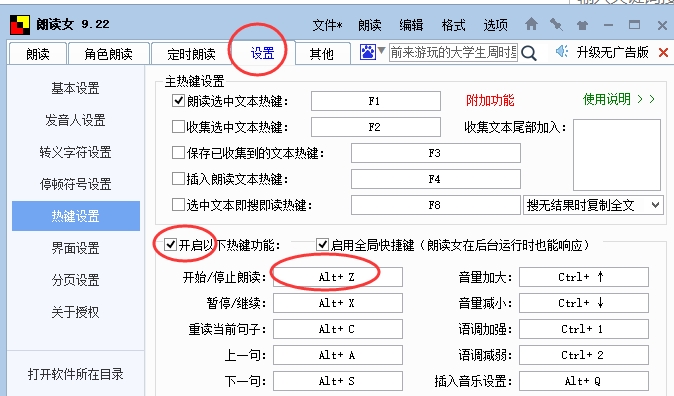
Task: Click the F4 hotkey field
Action: click(436, 179)
